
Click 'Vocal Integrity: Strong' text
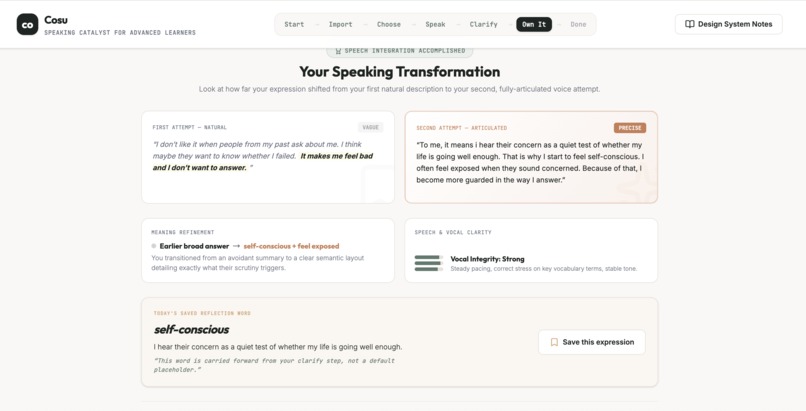487,259
